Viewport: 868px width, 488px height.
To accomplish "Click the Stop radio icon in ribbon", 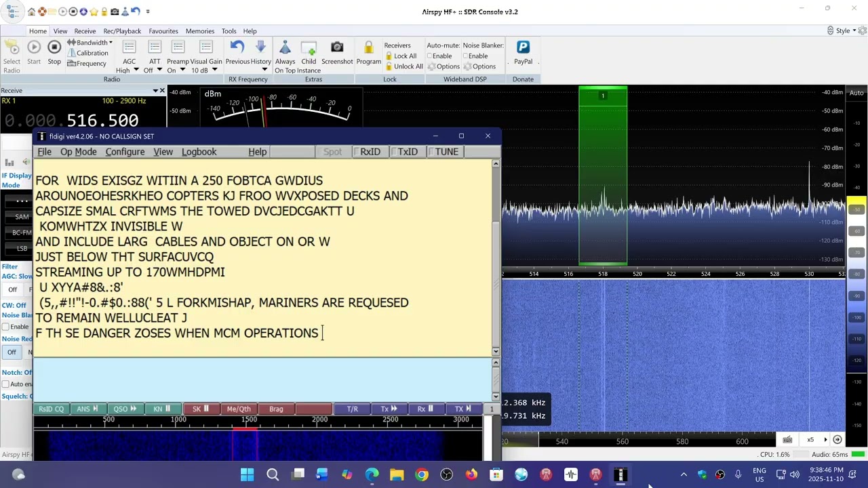I will click(54, 47).
